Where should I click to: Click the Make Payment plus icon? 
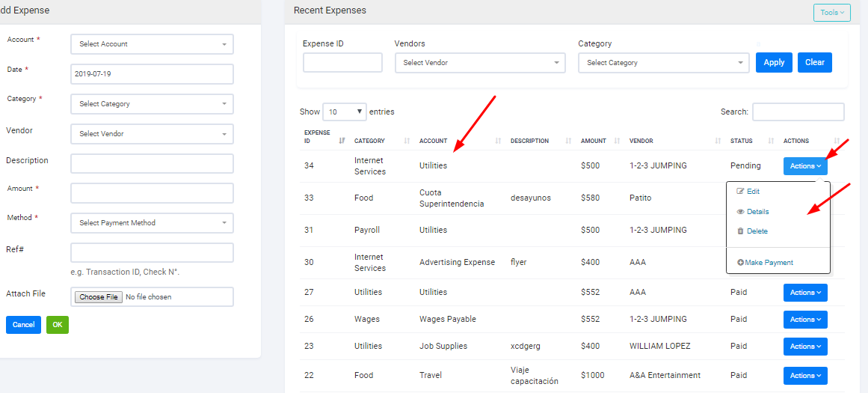[740, 263]
